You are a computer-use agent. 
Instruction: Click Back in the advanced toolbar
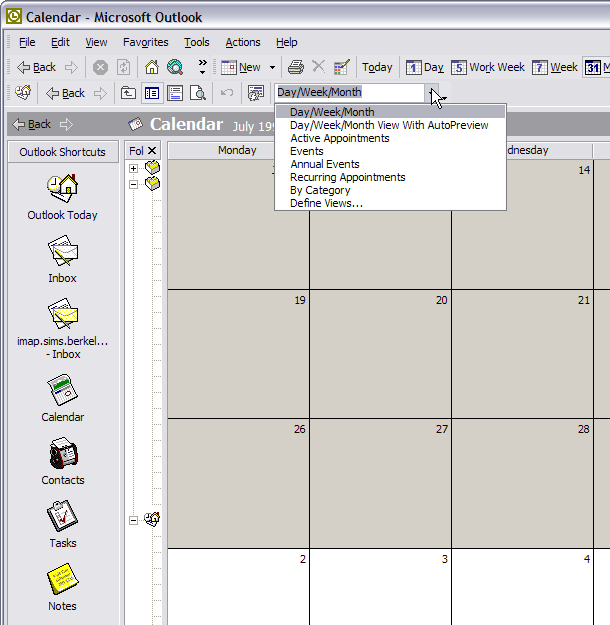[x=65, y=93]
